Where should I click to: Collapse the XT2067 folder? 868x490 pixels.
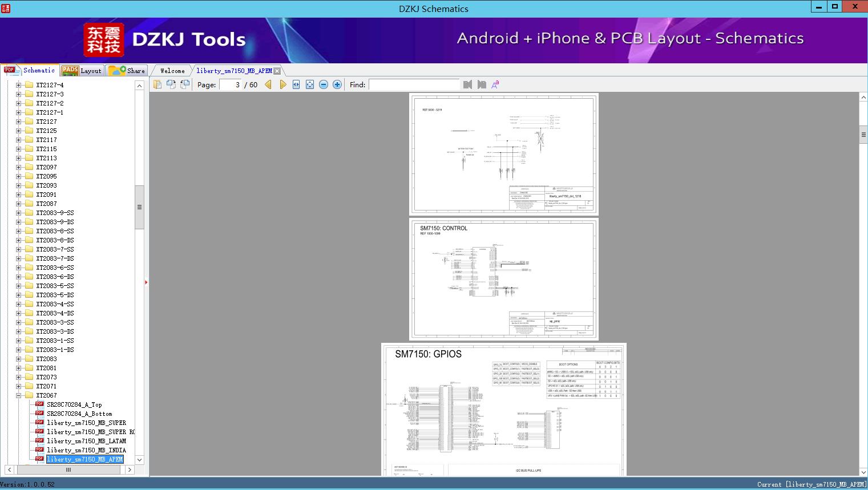[x=18, y=395]
